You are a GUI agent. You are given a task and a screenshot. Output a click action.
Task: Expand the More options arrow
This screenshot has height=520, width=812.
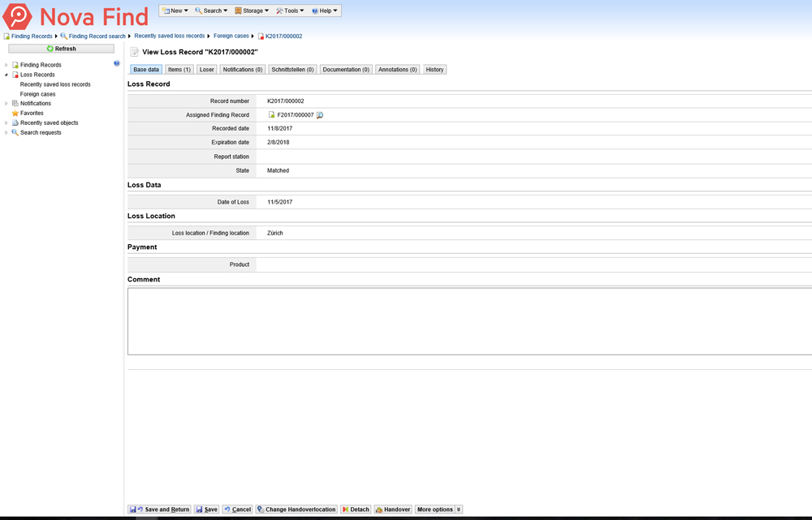coord(459,509)
